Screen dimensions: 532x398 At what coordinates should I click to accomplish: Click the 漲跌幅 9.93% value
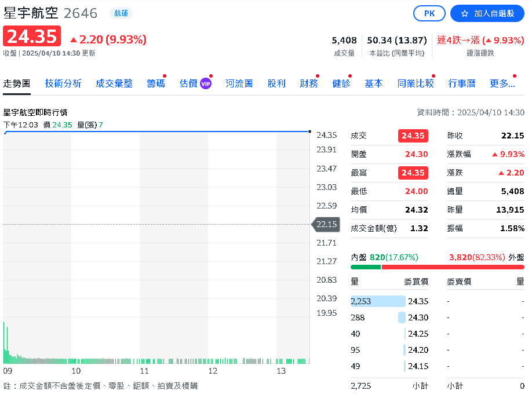(x=508, y=154)
